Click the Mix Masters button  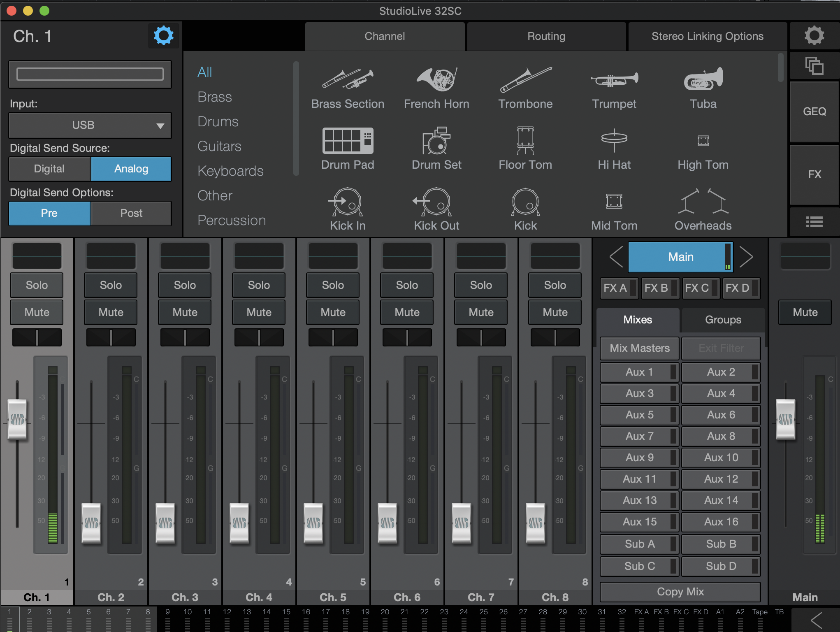coord(639,348)
